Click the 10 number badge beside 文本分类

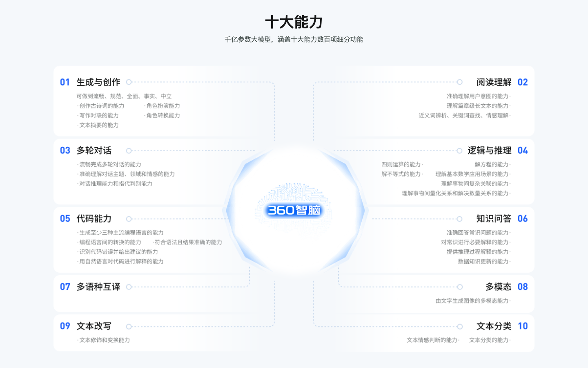[523, 326]
